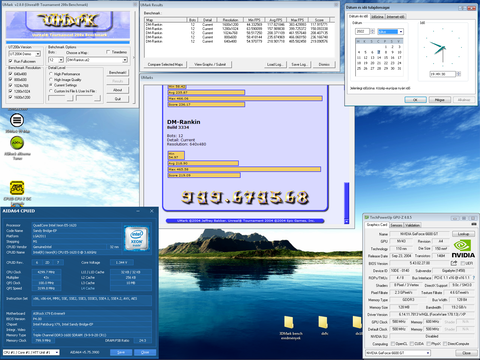The height and width of the screenshot is (360, 480).
Task: Click the year spinner arrows
Action: pyautogui.click(x=372, y=31)
